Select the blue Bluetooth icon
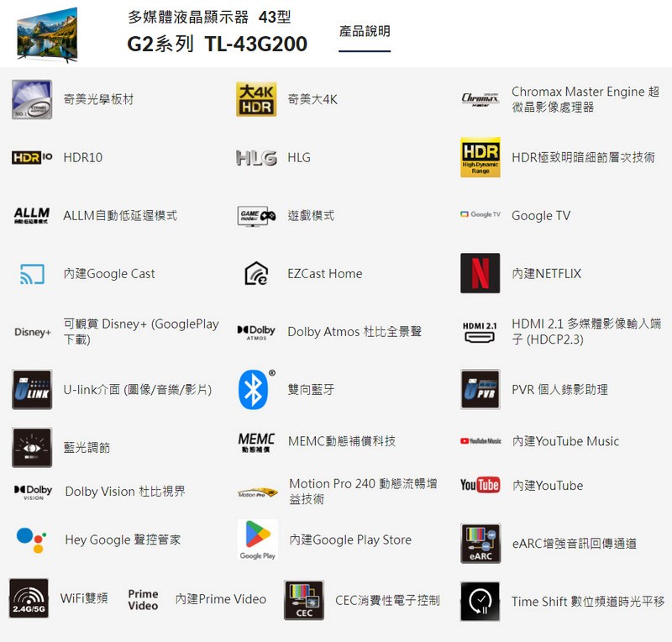The width and height of the screenshot is (672, 642). click(x=253, y=390)
